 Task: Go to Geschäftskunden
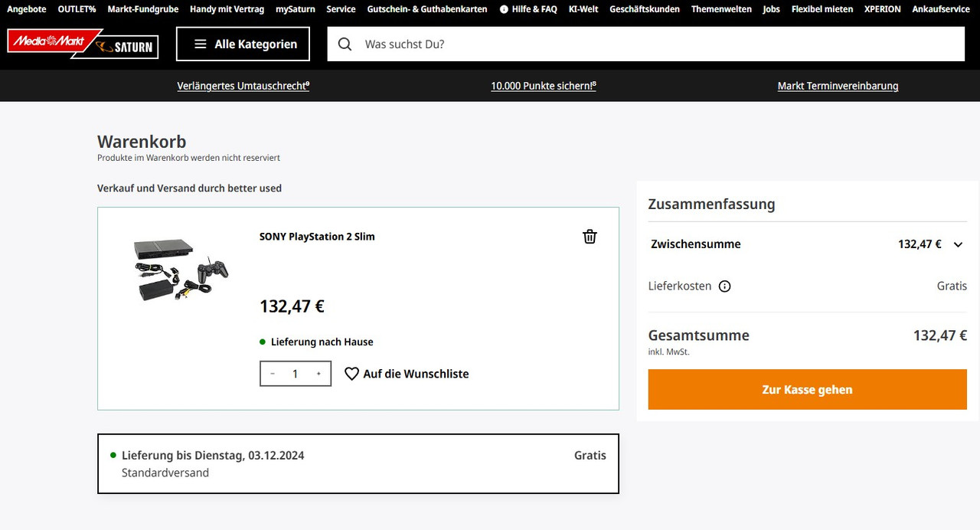pos(645,9)
